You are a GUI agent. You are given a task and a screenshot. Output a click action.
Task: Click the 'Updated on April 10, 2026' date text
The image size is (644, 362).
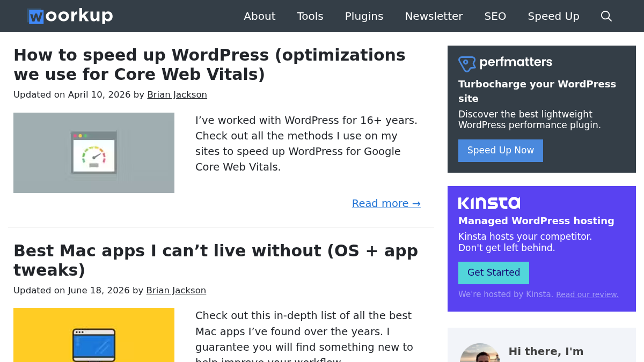(72, 95)
